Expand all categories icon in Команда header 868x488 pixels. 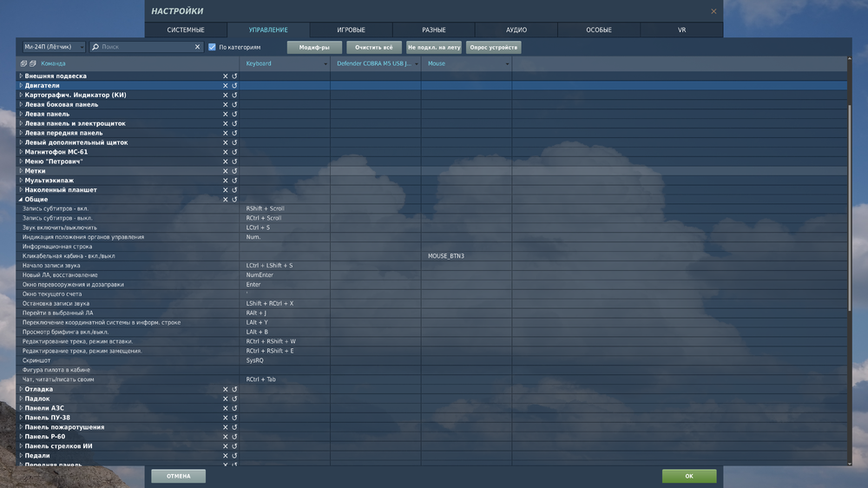[23, 63]
